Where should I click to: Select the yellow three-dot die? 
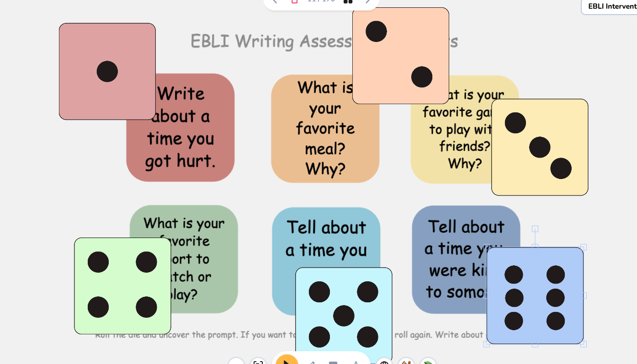tap(540, 147)
